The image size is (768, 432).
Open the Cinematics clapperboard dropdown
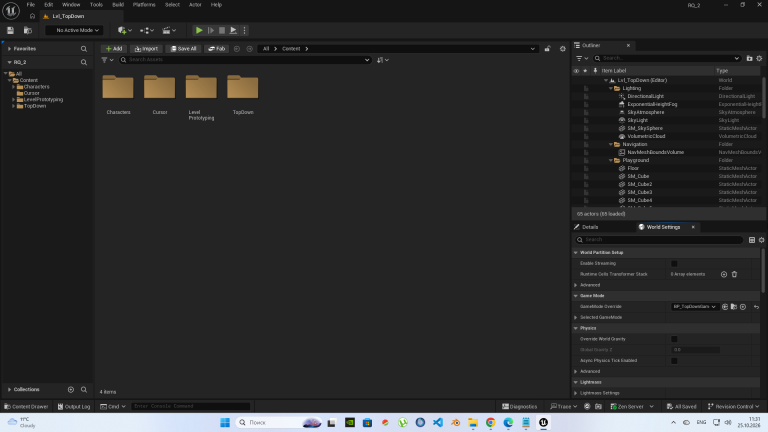tap(169, 30)
